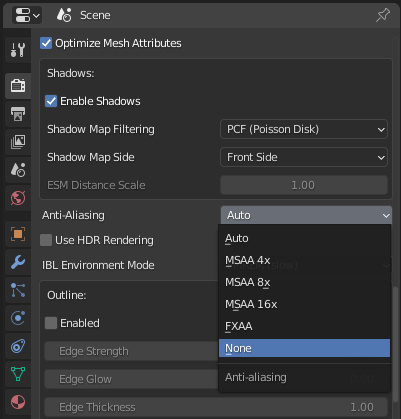
Task: Open the Object Constraints tab
Action: pos(18,346)
